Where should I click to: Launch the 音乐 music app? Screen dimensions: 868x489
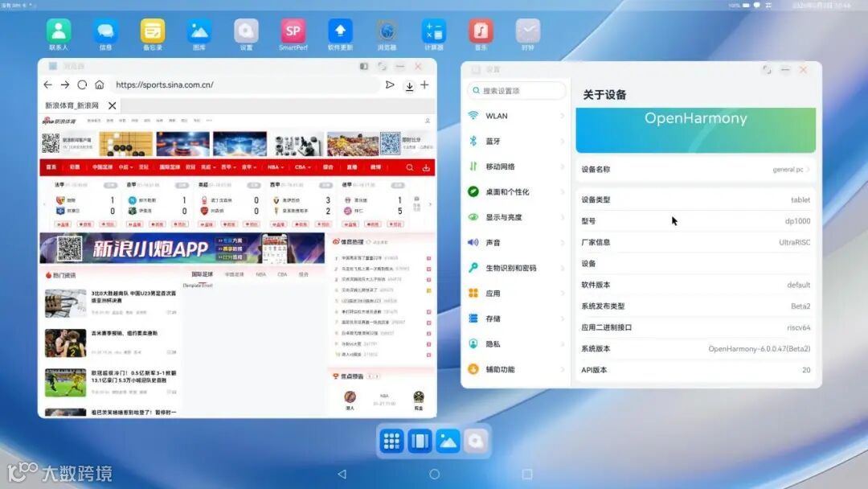(x=481, y=31)
